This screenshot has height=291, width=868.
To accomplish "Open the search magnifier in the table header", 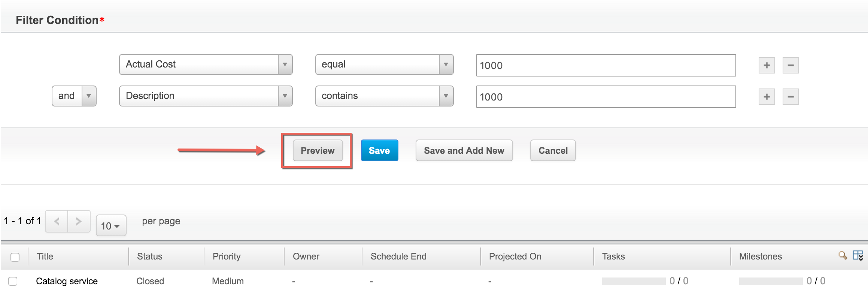I will coord(843,256).
